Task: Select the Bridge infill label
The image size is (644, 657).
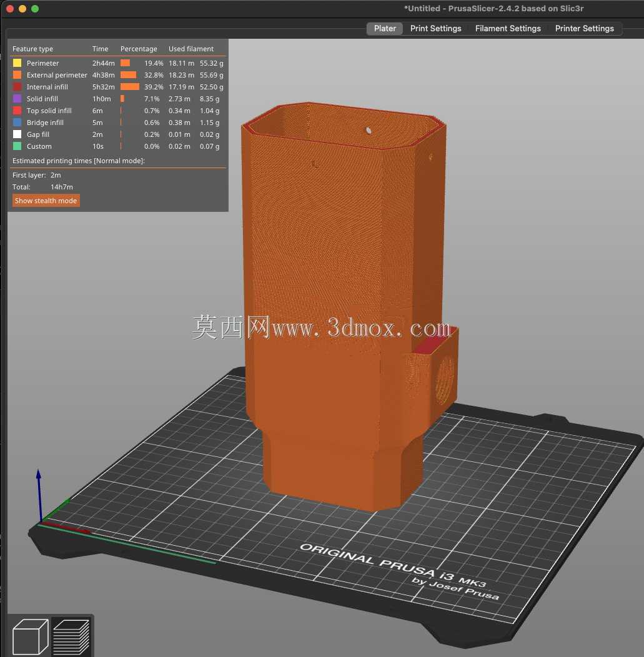Action: click(x=45, y=123)
